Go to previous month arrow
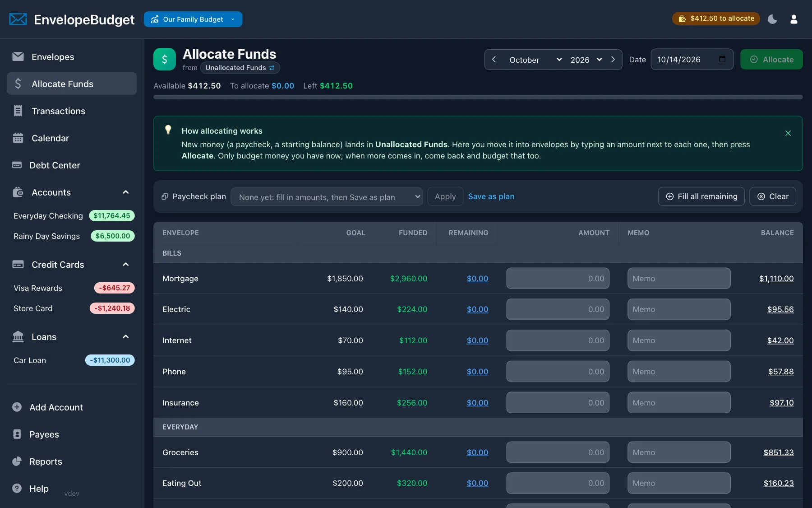The height and width of the screenshot is (508, 812). (x=494, y=60)
